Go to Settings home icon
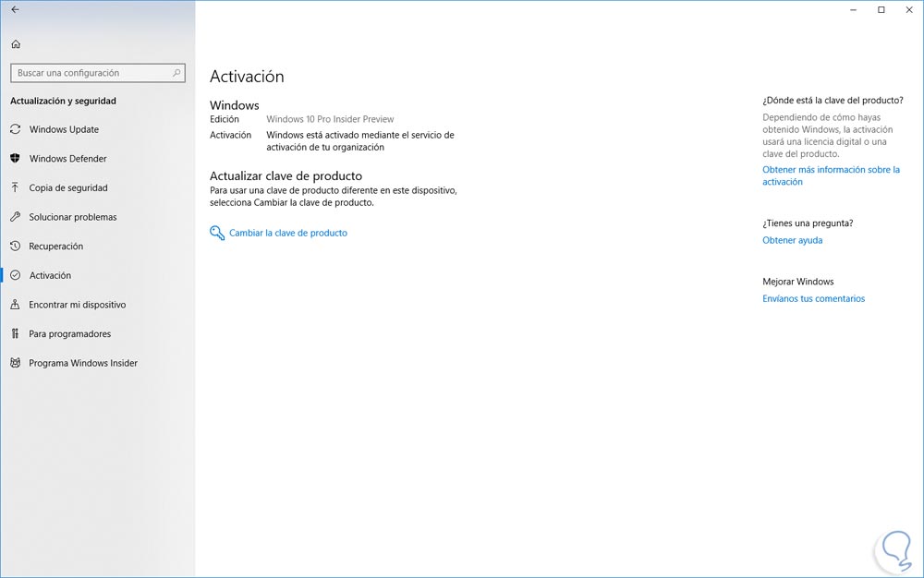The width and height of the screenshot is (924, 578). (16, 44)
